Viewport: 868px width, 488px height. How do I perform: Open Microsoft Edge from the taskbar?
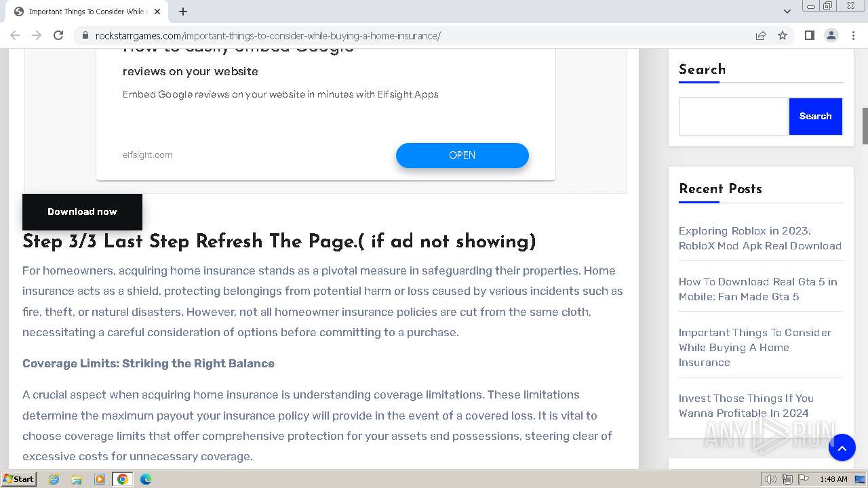146,479
